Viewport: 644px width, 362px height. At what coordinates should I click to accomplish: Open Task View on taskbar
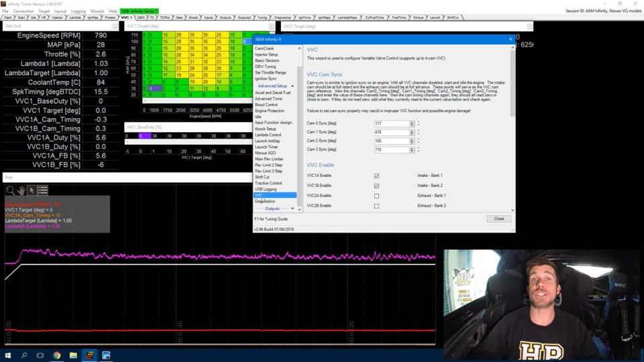click(x=40, y=355)
